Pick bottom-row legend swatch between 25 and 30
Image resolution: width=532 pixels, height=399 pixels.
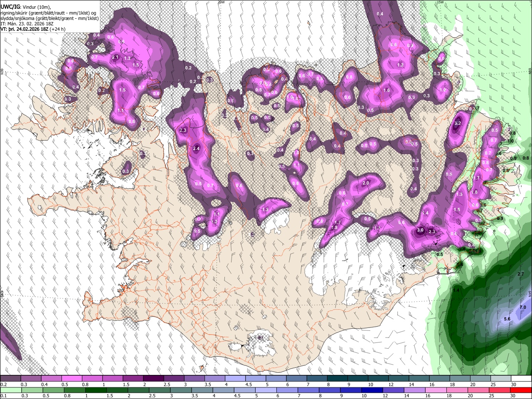[500, 390]
